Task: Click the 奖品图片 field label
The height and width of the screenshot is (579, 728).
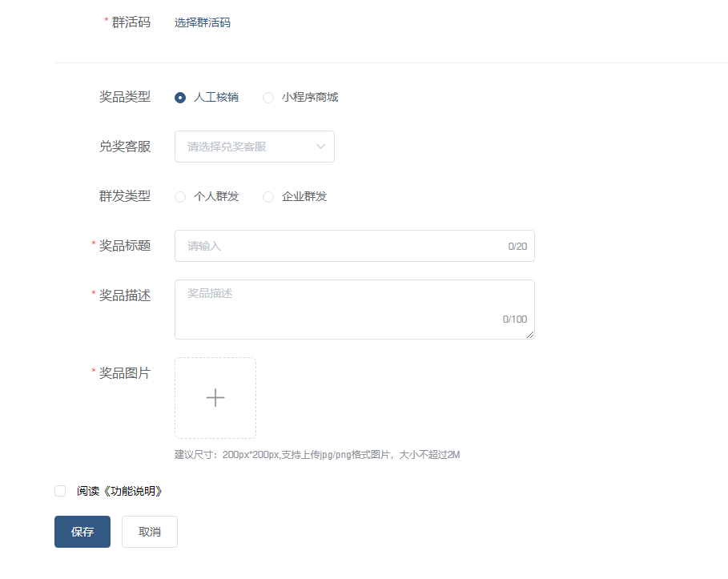Action: click(x=124, y=373)
